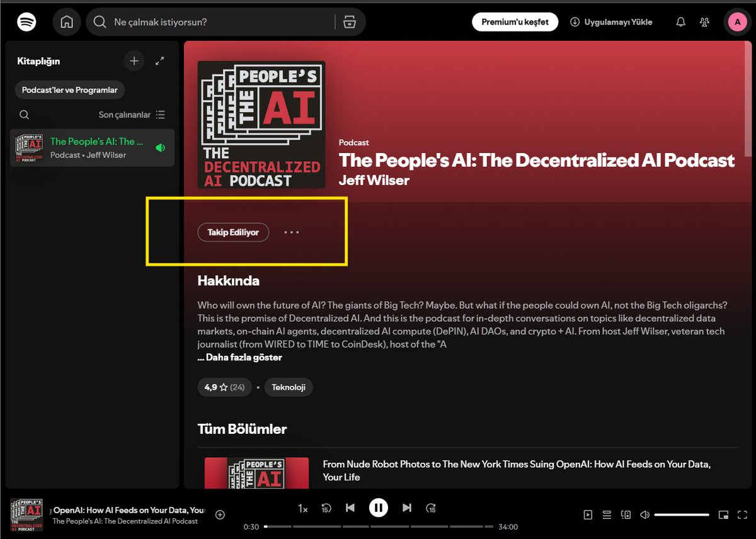Change playback speed with the '1x' control
The width and height of the screenshot is (756, 539).
pyautogui.click(x=302, y=508)
